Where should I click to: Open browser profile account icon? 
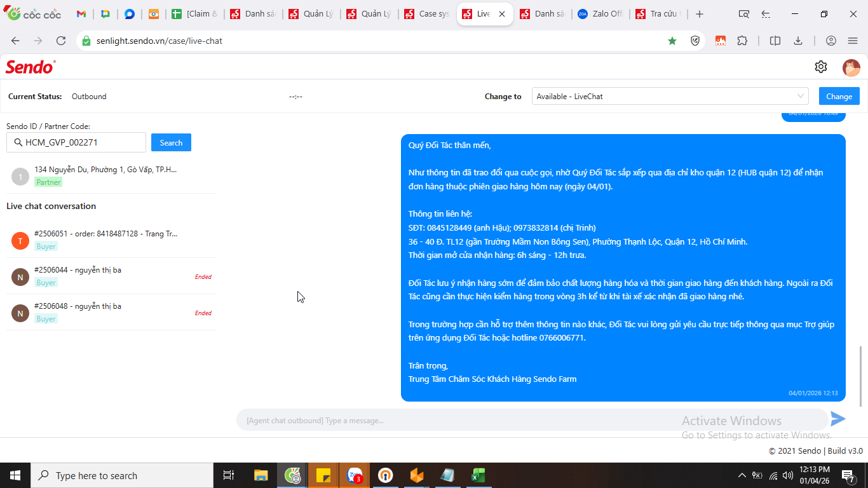[831, 41]
